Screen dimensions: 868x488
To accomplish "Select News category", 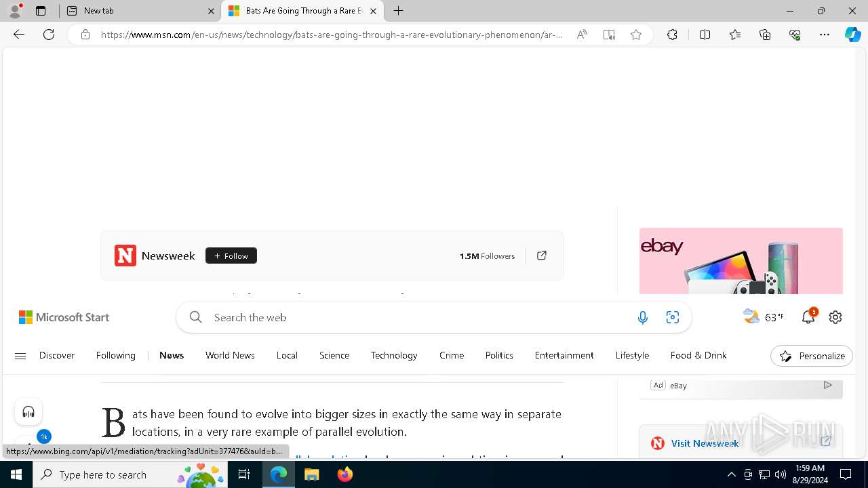I will (x=172, y=355).
